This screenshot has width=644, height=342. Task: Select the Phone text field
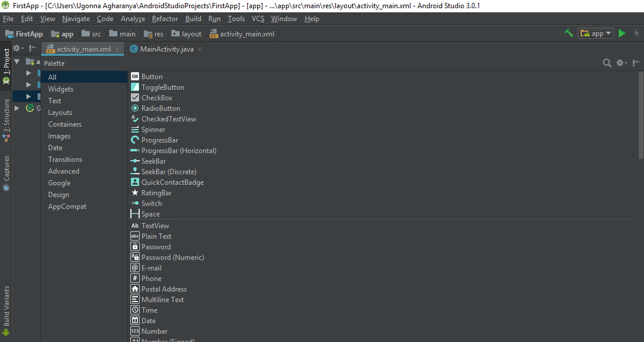pos(146,279)
